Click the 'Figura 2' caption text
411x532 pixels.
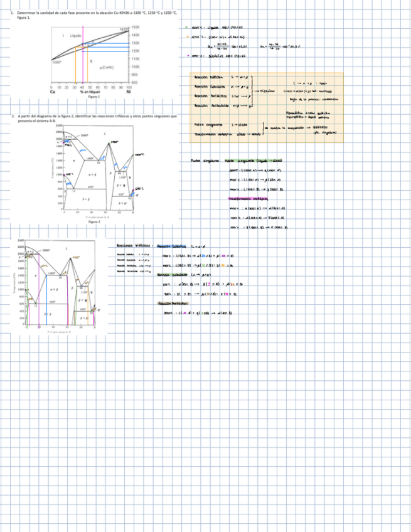[94, 221]
